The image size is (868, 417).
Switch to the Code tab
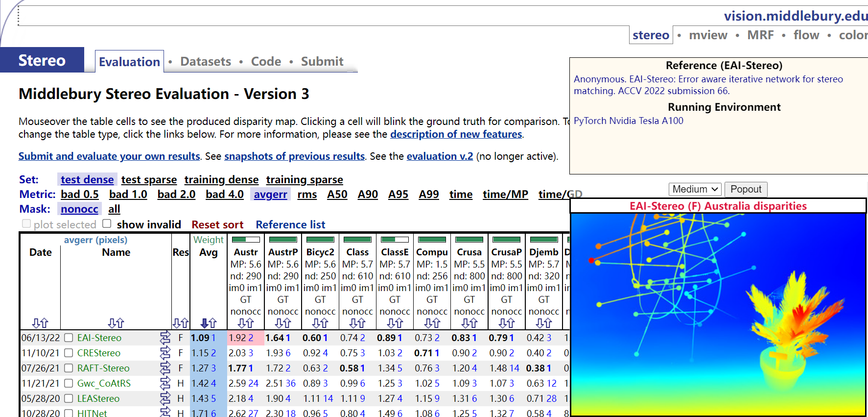(x=266, y=61)
